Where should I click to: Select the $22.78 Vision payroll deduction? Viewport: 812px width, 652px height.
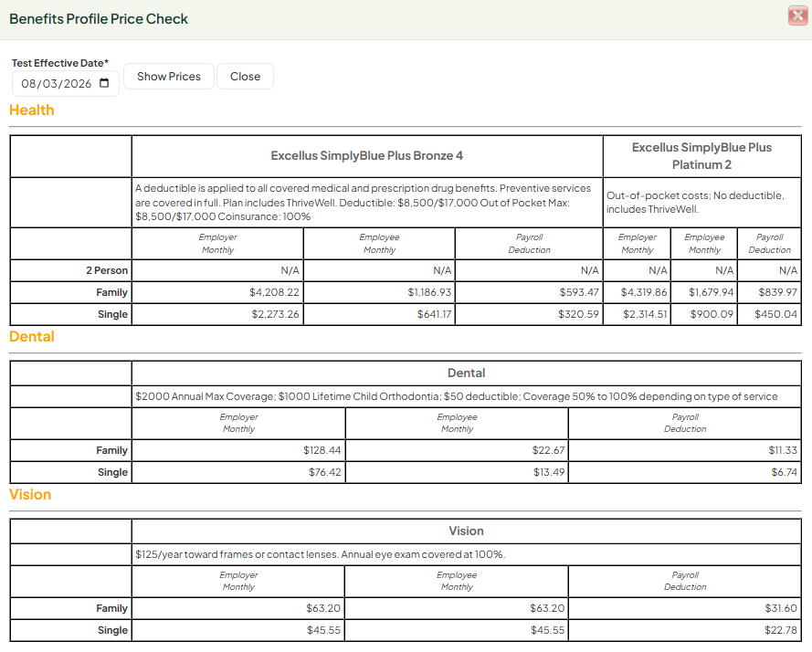point(781,630)
